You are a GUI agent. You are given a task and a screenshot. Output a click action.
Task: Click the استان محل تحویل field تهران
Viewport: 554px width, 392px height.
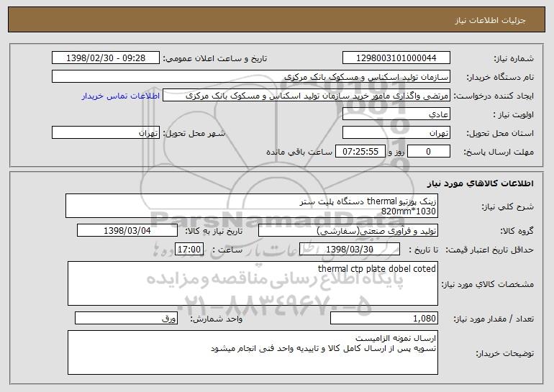tap(396, 133)
